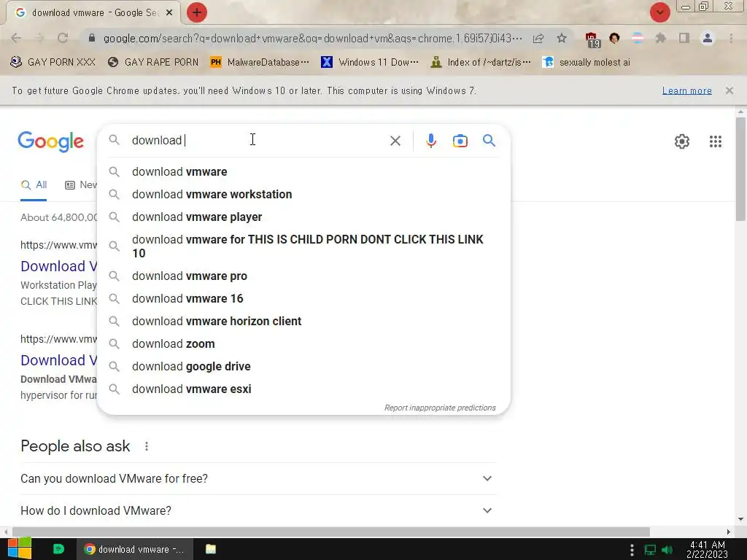Viewport: 747px width, 560px height.
Task: Choose suggestion 'download vmware pro'
Action: (303, 276)
